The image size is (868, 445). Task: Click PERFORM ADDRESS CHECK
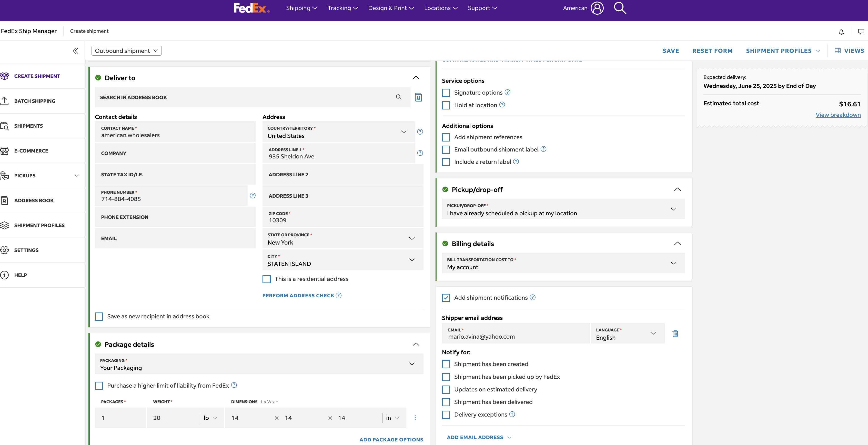[x=298, y=296]
